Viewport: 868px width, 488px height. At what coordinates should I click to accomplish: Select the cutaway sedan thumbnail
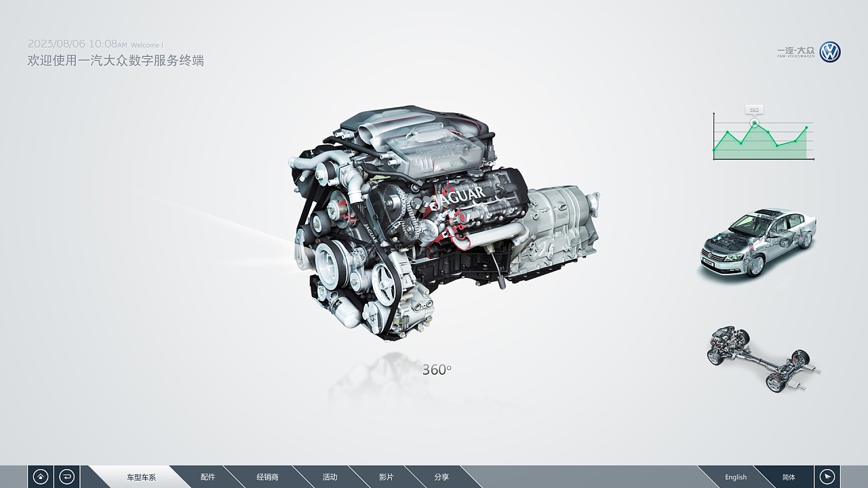coord(757,243)
